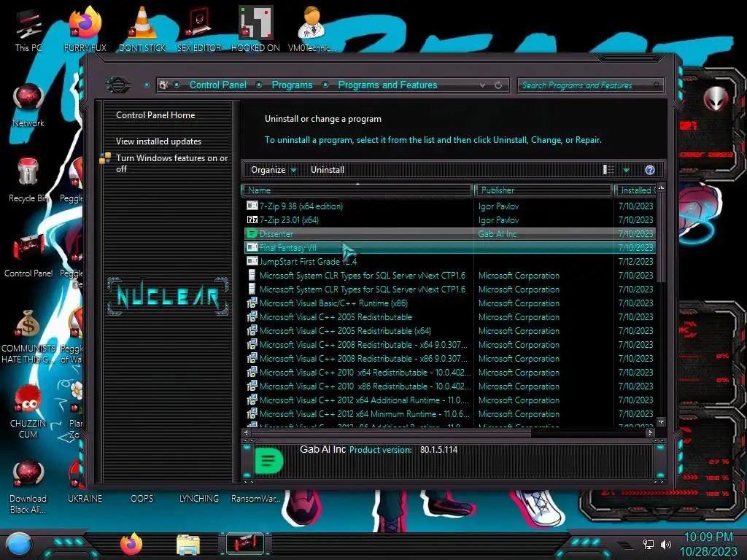Click Control Panel in the breadcrumb
The width and height of the screenshot is (747, 560).
pyautogui.click(x=218, y=85)
